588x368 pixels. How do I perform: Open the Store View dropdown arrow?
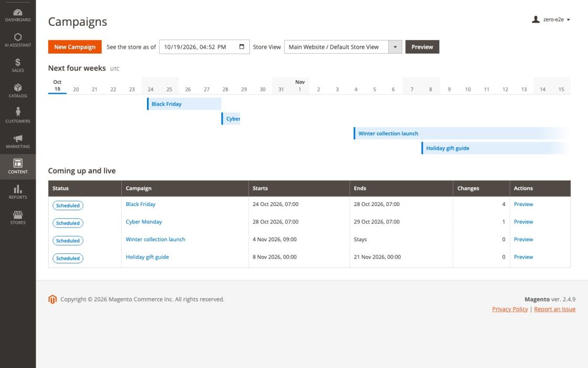click(395, 47)
